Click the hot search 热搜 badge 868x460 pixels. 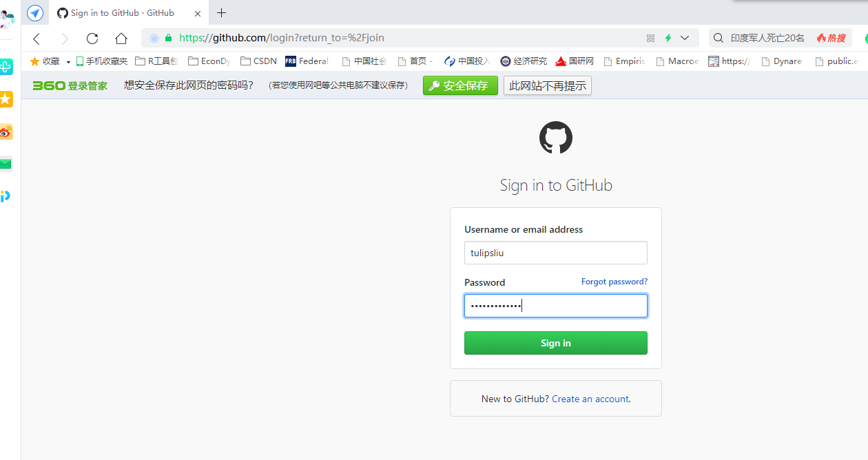pyautogui.click(x=831, y=38)
